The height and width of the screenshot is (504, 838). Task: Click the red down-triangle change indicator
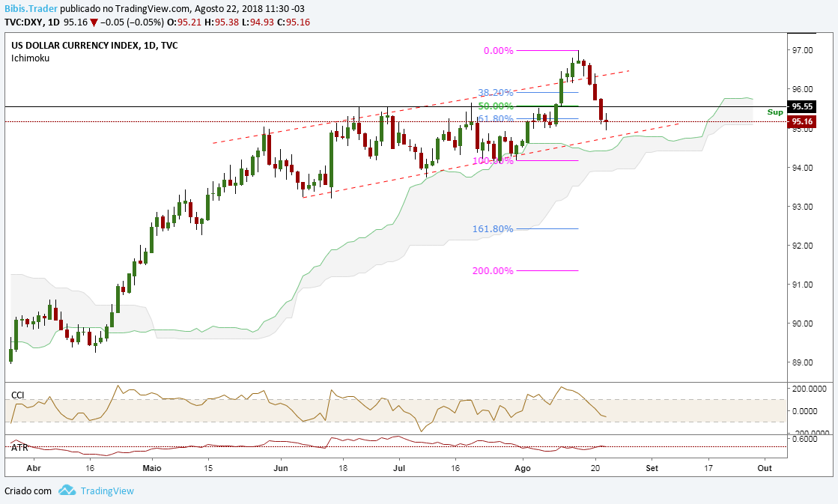coord(94,22)
